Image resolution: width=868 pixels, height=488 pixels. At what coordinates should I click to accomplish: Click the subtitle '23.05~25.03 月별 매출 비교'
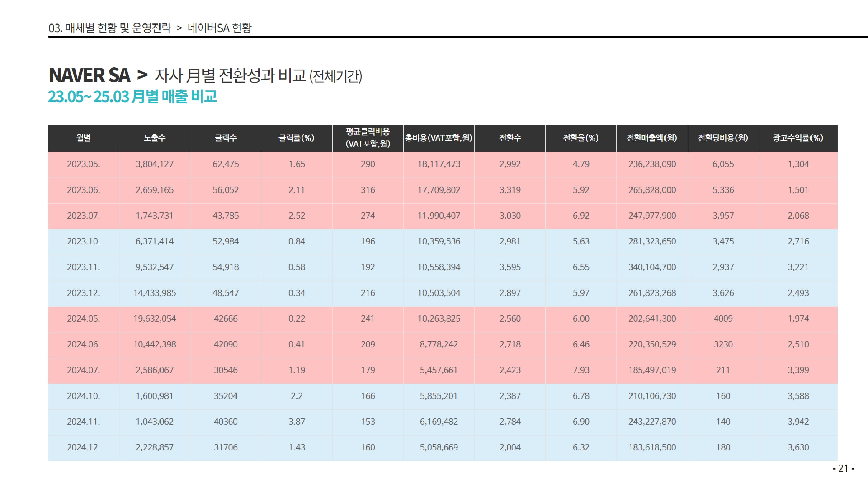pos(132,97)
